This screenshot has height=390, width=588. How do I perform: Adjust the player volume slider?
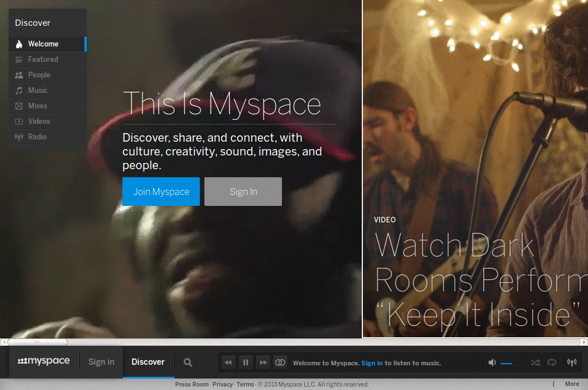click(x=512, y=364)
